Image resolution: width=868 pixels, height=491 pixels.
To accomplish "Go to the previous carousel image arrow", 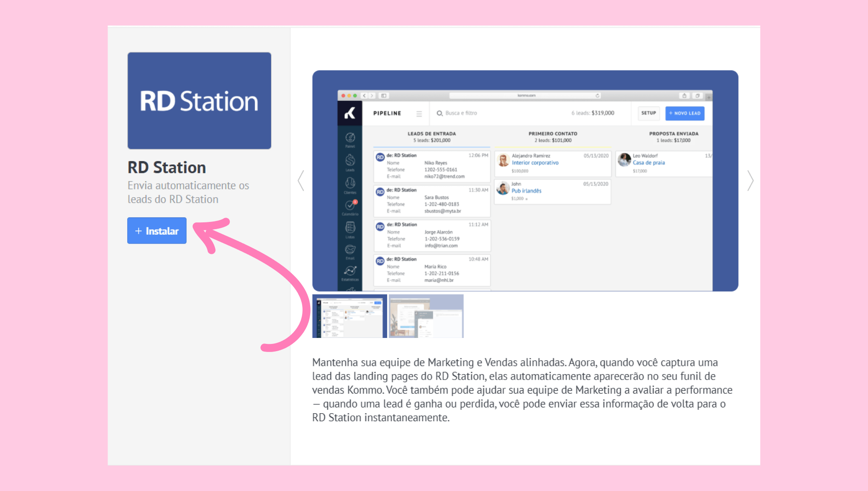I will tap(301, 181).
